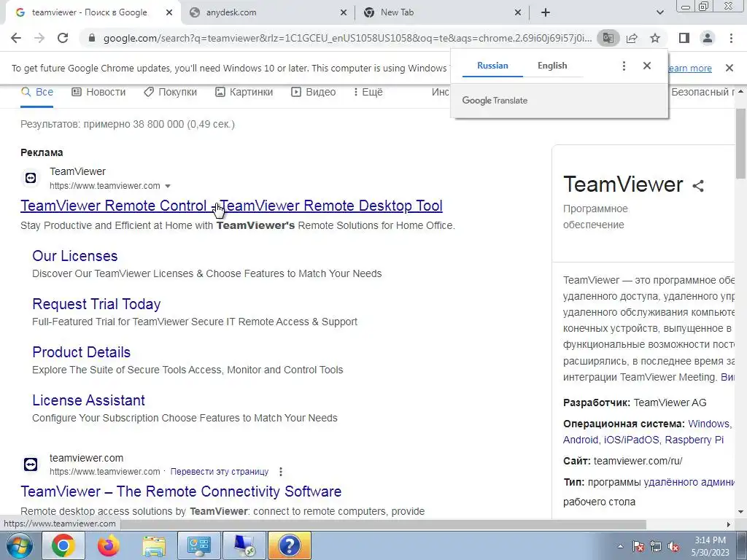747x560 pixels.
Task: Open the Remote Desktop taskbar icon
Action: pos(244,545)
